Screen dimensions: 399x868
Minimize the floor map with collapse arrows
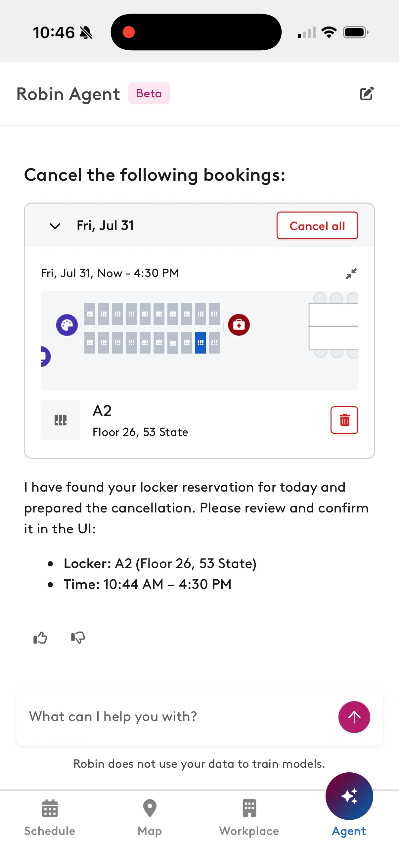351,273
